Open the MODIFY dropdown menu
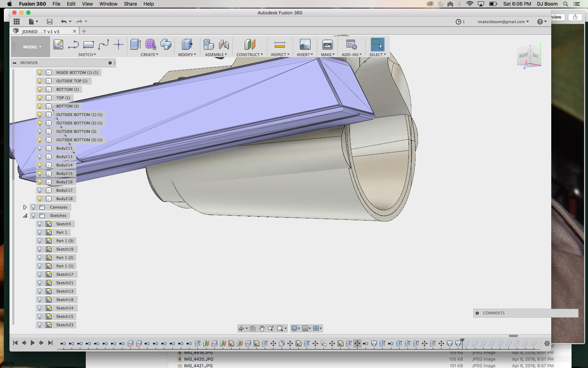 click(x=187, y=55)
